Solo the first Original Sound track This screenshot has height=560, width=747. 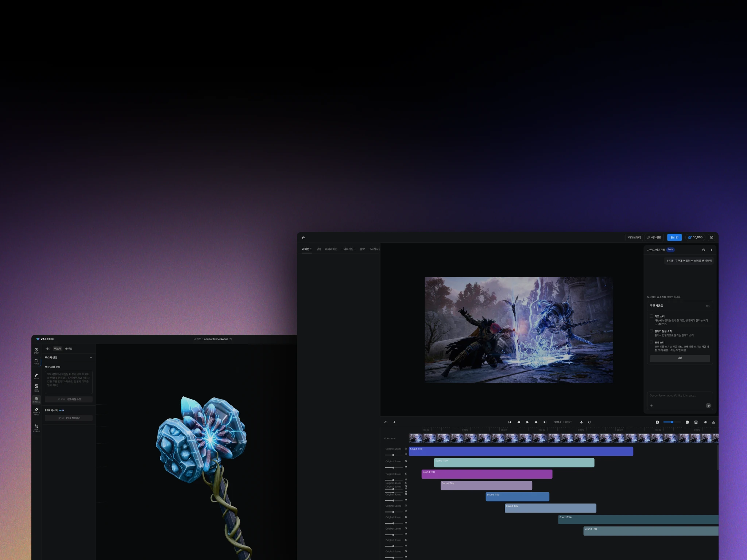point(406,449)
